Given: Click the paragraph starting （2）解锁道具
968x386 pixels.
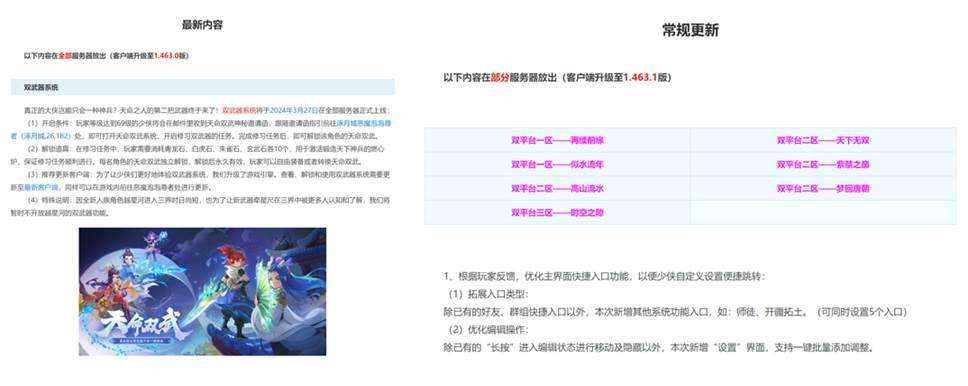Looking at the screenshot, I should point(201,155).
